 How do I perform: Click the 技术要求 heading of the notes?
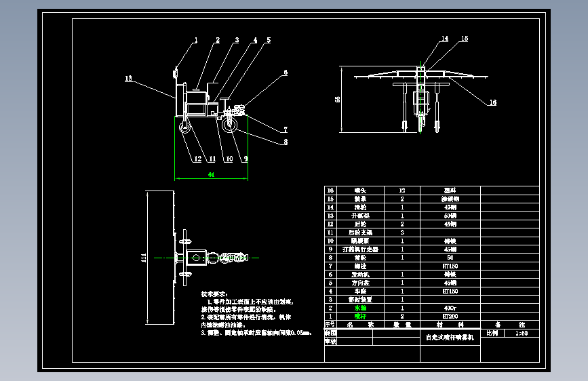pos(214,294)
